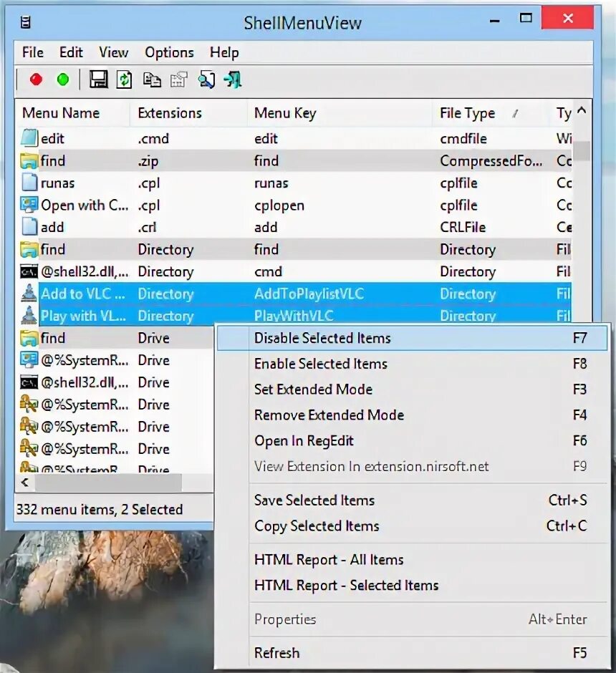Click the cmd icon of @shell32.dll Drive row
616x673 pixels.
(29, 382)
